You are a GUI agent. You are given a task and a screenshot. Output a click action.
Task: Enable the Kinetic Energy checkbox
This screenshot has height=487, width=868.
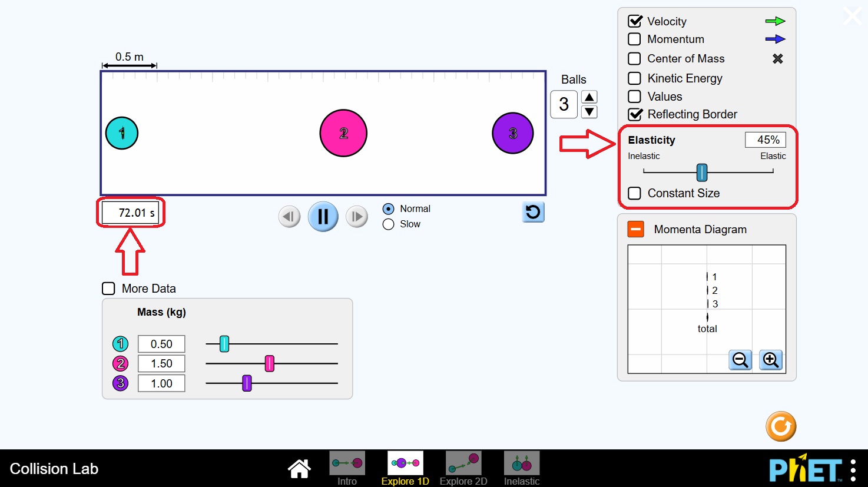click(x=635, y=78)
